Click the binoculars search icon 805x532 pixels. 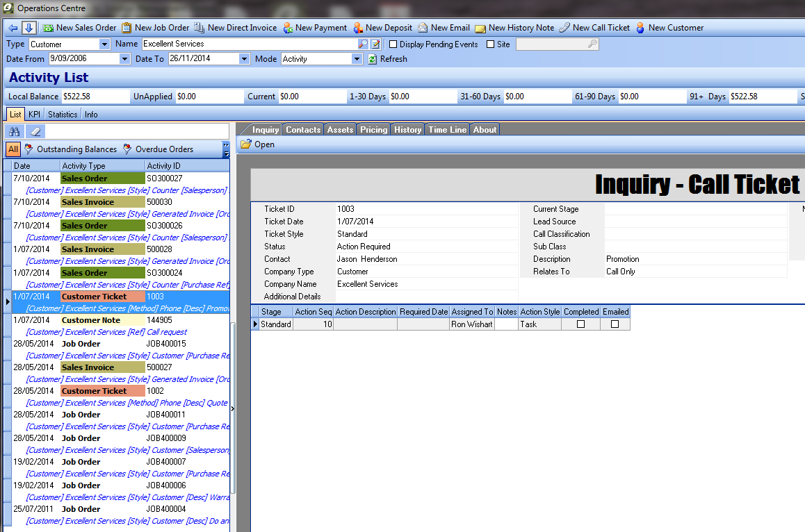tap(15, 131)
